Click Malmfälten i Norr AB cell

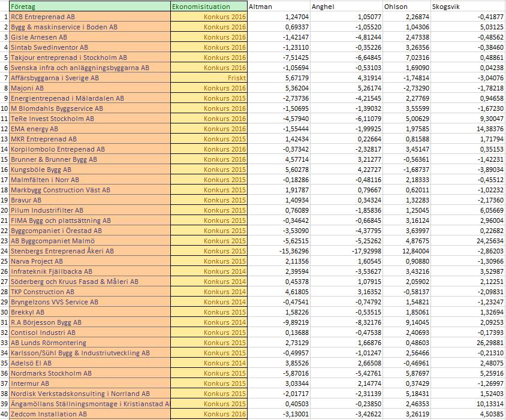90,180
